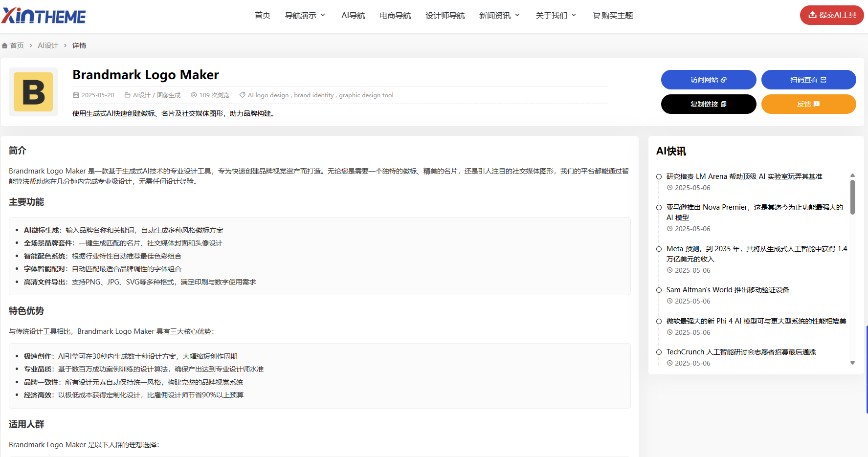Click the home icon in breadcrumb
This screenshot has width=868, height=457.
coord(4,45)
